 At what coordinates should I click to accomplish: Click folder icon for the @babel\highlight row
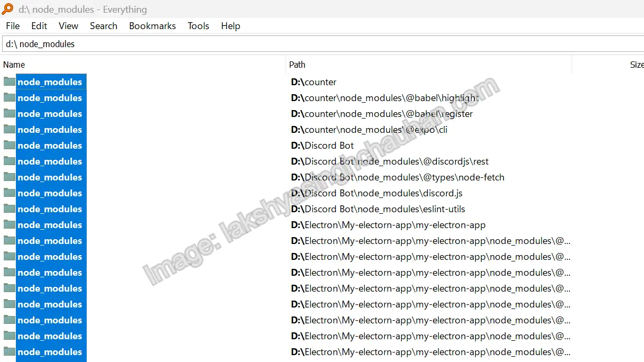click(x=10, y=97)
